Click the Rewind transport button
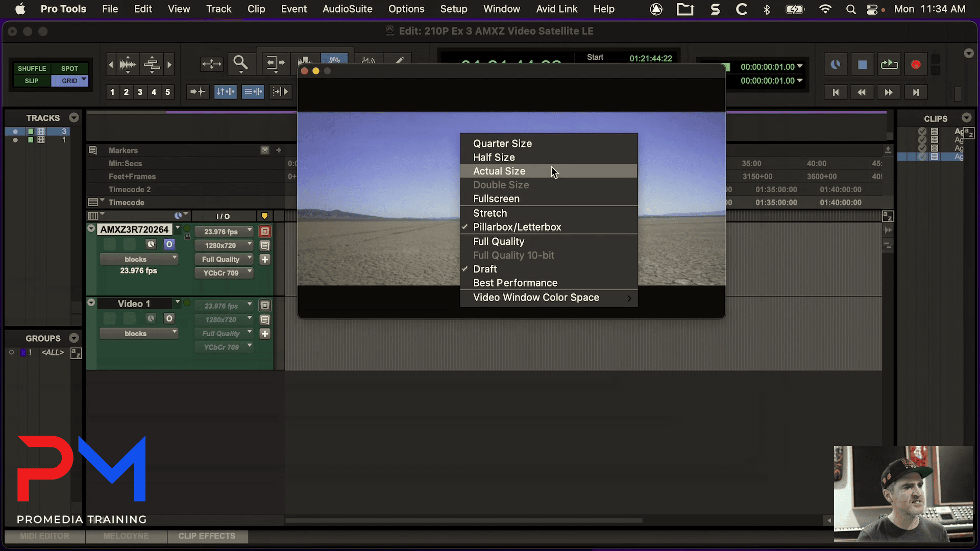The image size is (980, 551). [x=862, y=92]
